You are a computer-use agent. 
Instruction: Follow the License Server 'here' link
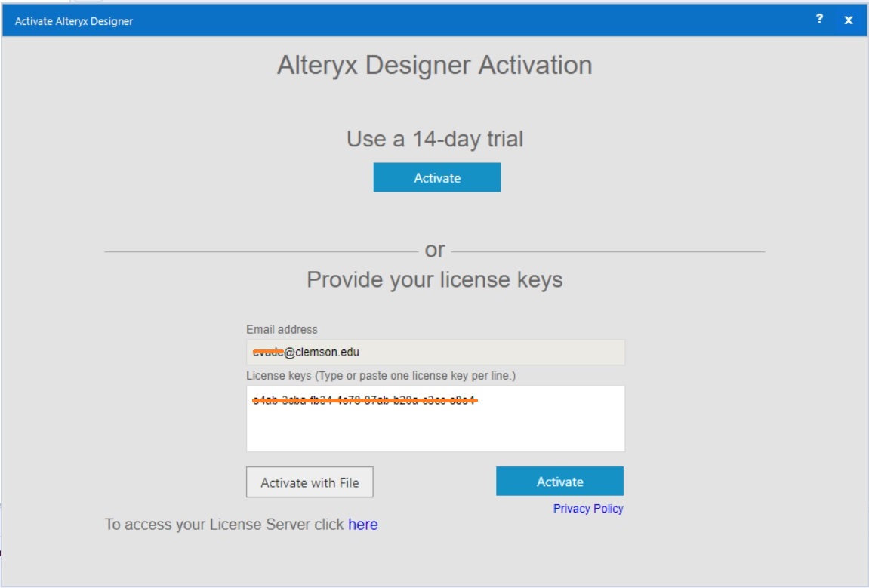click(x=363, y=525)
